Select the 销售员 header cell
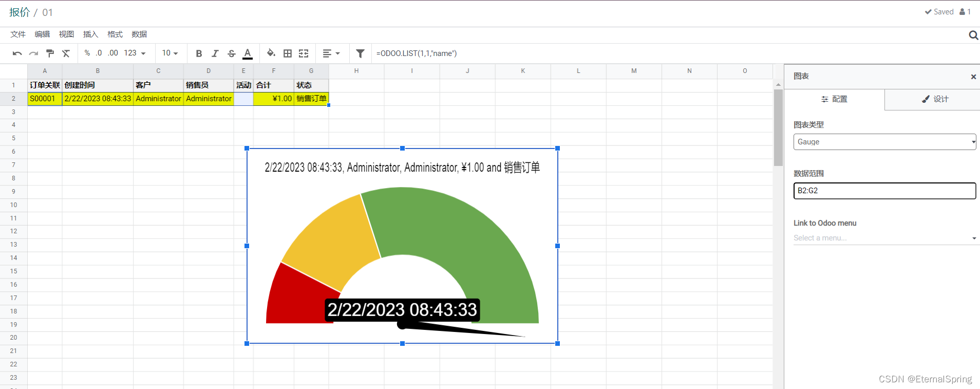This screenshot has height=389, width=980. tap(209, 85)
